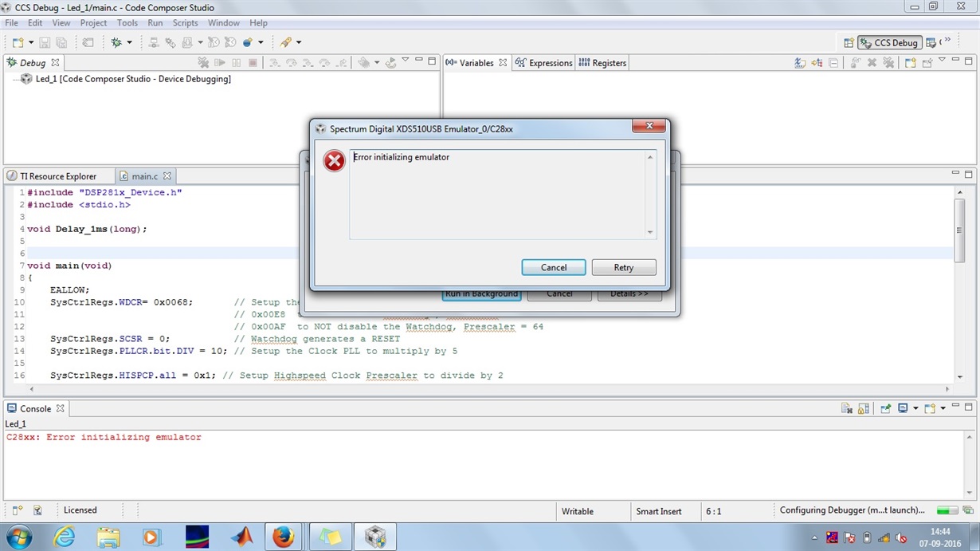Viewport: 980px width, 551px height.
Task: Toggle the Scroll Lock console icon
Action: point(863,408)
